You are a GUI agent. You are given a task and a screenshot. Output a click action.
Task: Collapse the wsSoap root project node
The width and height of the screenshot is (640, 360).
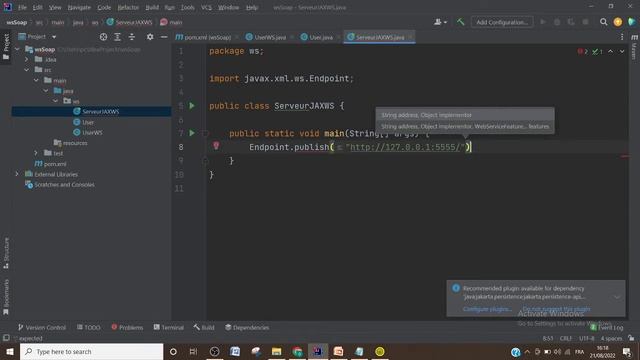[x=17, y=49]
